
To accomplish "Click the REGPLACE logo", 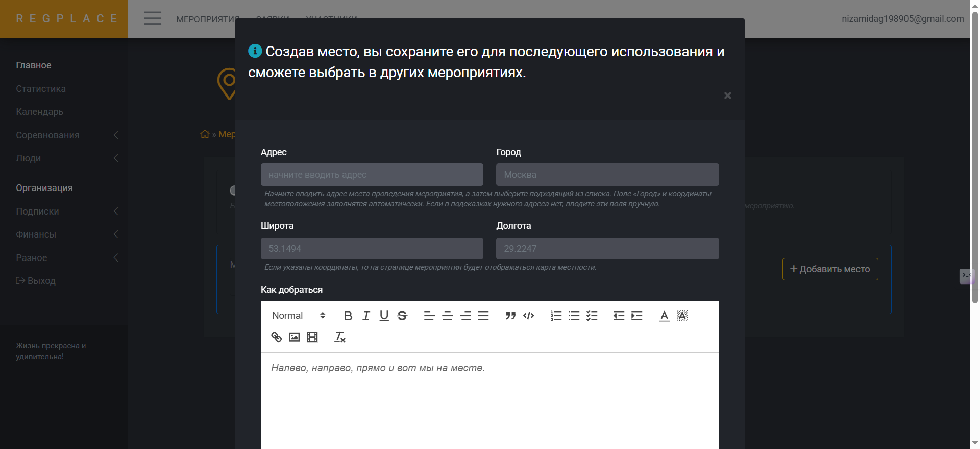I will point(66,19).
